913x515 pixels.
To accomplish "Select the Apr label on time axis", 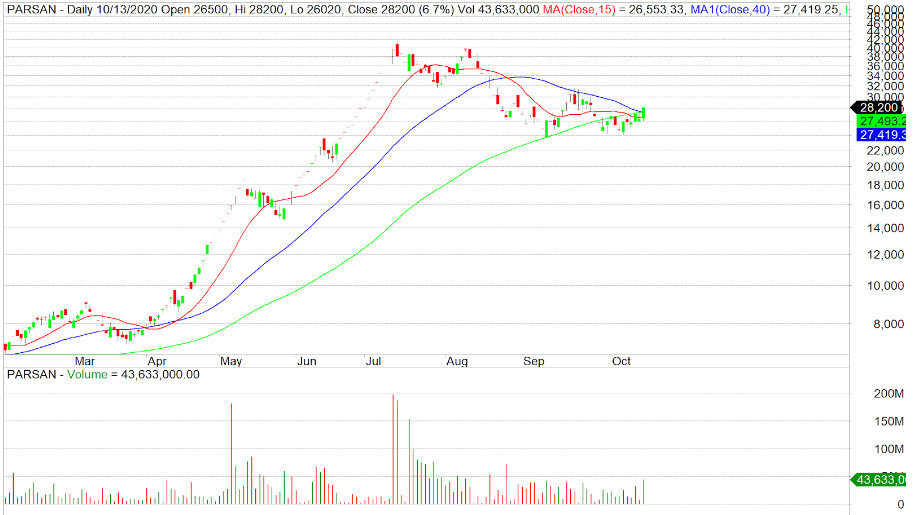I will pyautogui.click(x=158, y=360).
